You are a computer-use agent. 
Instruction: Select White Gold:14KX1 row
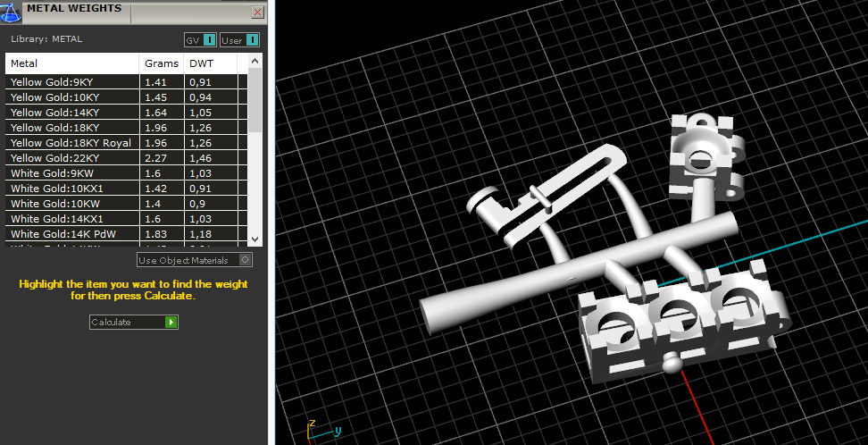coord(126,219)
